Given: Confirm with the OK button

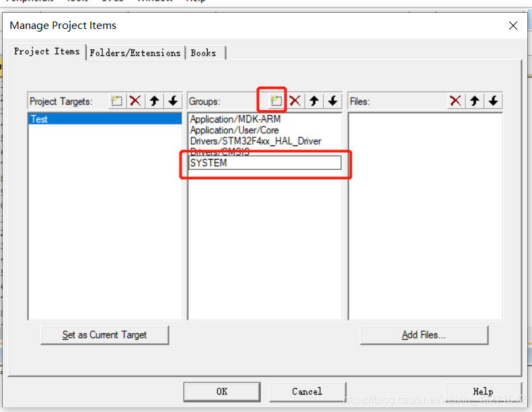Looking at the screenshot, I should point(222,392).
